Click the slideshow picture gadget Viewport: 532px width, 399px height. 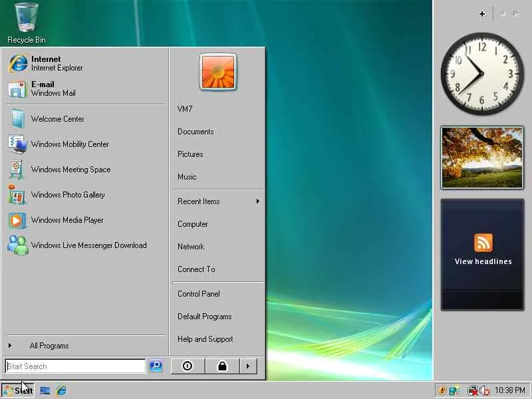point(482,158)
